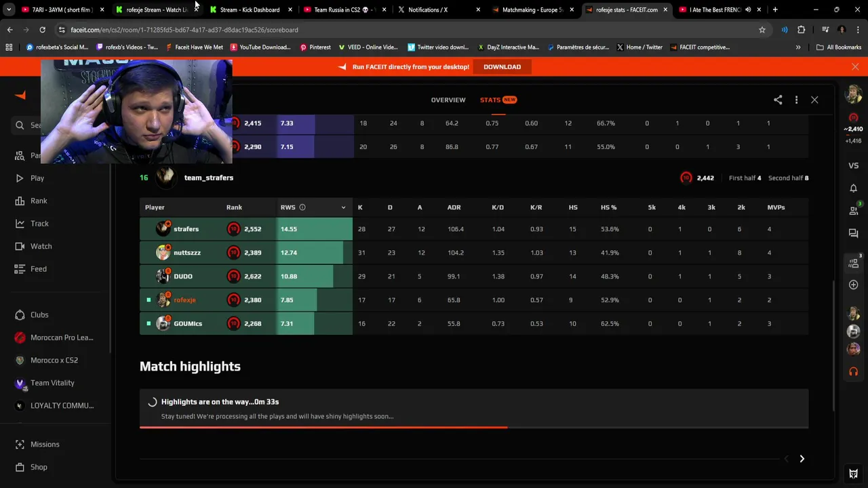Open team_strafers team name
Viewport: 868px width, 488px height.
(209, 178)
